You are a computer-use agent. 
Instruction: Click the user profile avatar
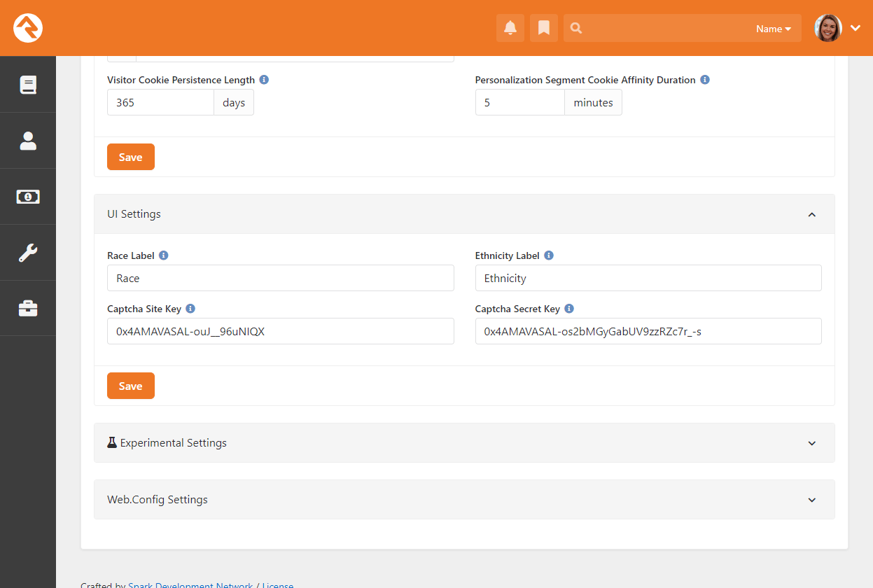click(828, 28)
